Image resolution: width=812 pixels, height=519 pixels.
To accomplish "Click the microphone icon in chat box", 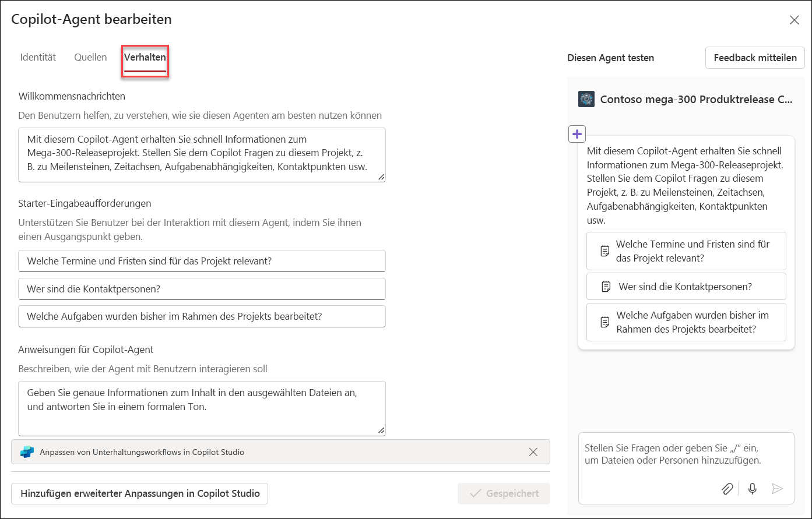I will 753,489.
